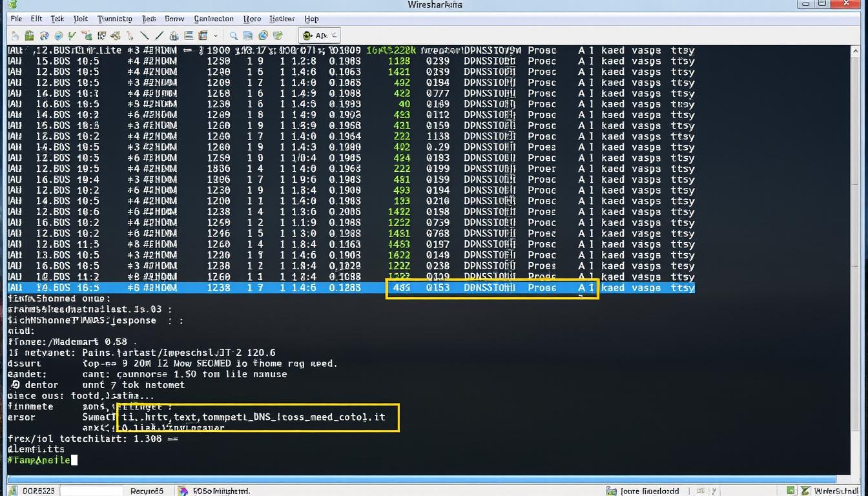Open the Tiunnictro menu
The width and height of the screenshot is (868, 496).
pos(114,19)
